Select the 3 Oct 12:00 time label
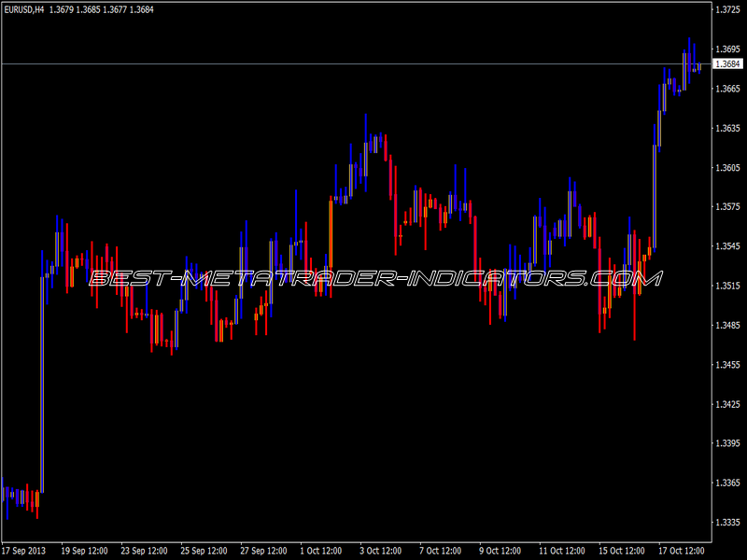The height and width of the screenshot is (560, 747). (381, 551)
